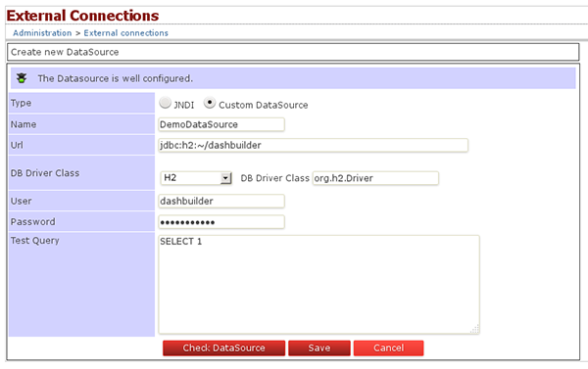Click 'DB Driver Class' label beside H2 dropdown
Screen dimensions: 588x369
pyautogui.click(x=274, y=178)
